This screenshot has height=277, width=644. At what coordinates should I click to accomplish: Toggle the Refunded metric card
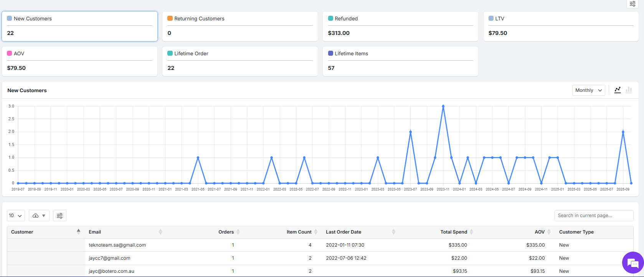tap(400, 26)
